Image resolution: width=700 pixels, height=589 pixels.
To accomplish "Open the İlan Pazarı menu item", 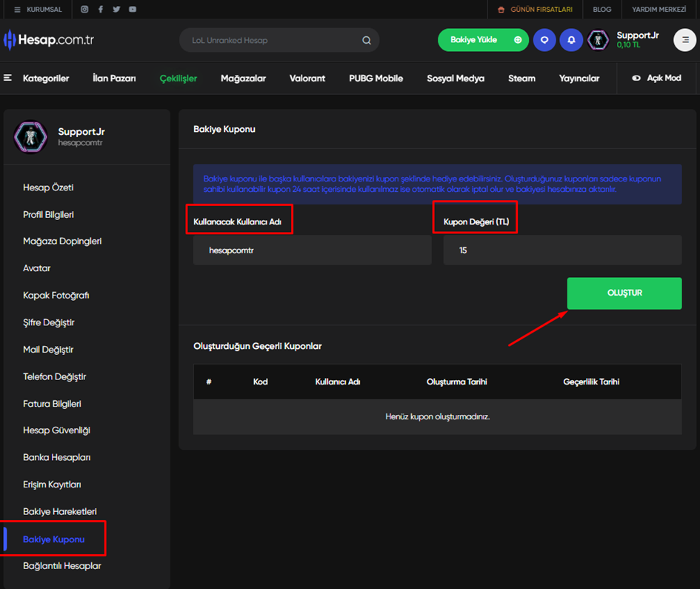I will pos(114,78).
